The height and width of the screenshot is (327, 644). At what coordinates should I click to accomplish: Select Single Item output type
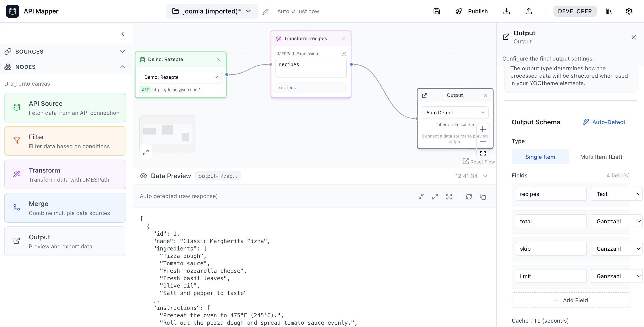pyautogui.click(x=540, y=157)
